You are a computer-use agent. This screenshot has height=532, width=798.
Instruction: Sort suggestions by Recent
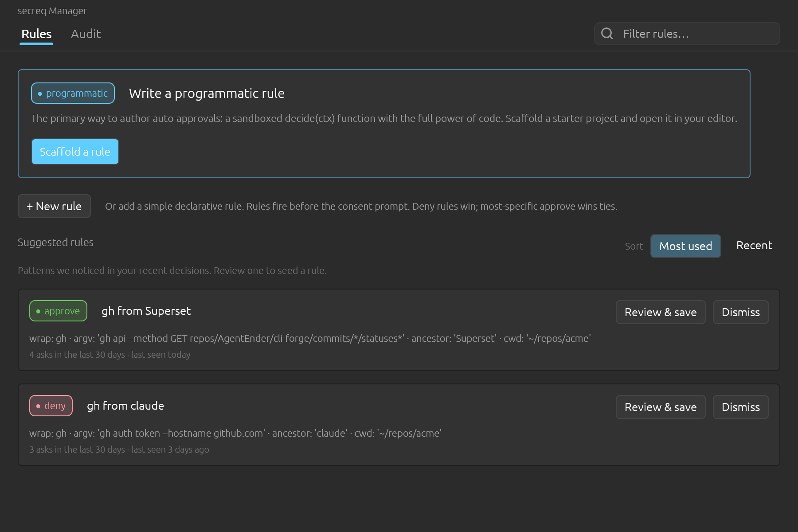(754, 246)
